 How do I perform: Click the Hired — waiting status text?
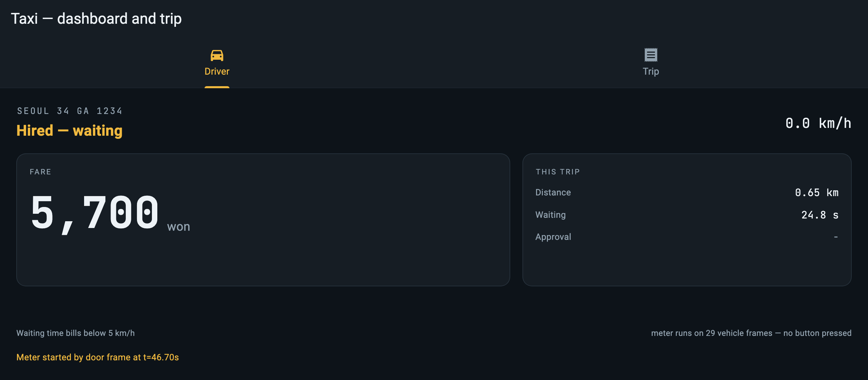[x=70, y=131]
